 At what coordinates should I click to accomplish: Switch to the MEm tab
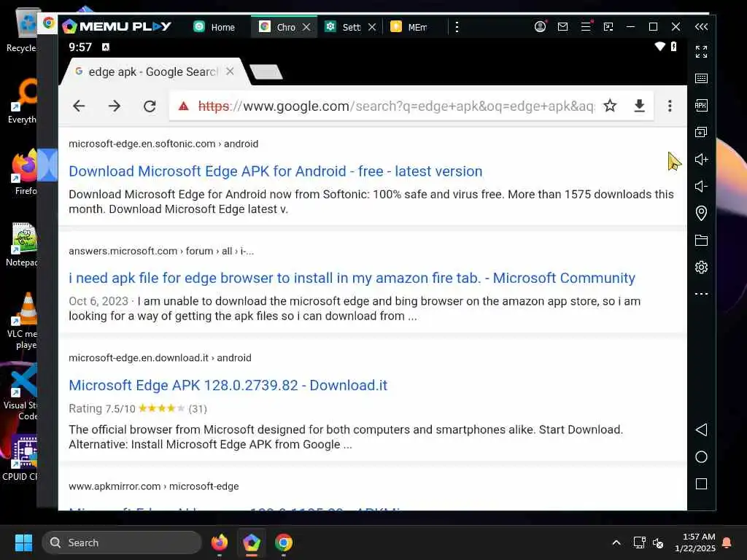(409, 27)
